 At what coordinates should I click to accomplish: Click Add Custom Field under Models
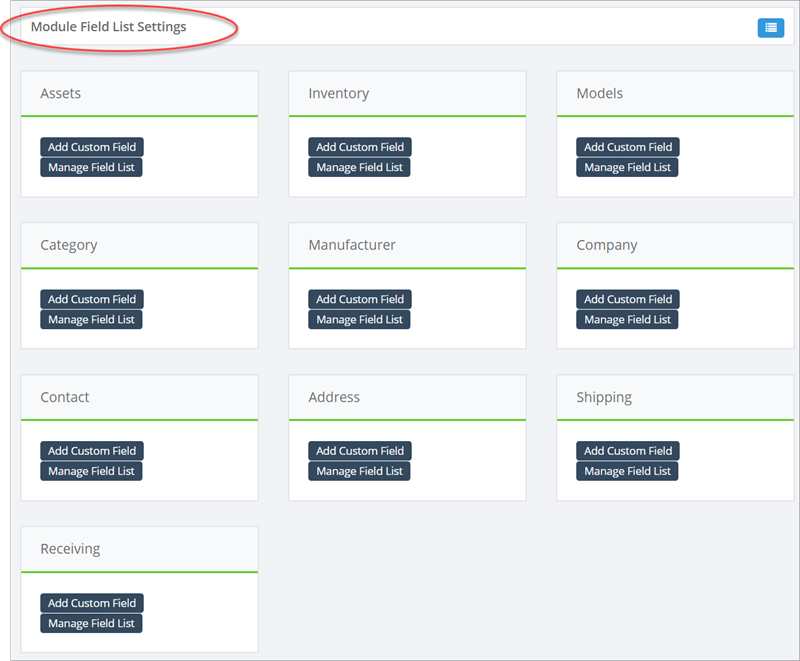pos(628,147)
